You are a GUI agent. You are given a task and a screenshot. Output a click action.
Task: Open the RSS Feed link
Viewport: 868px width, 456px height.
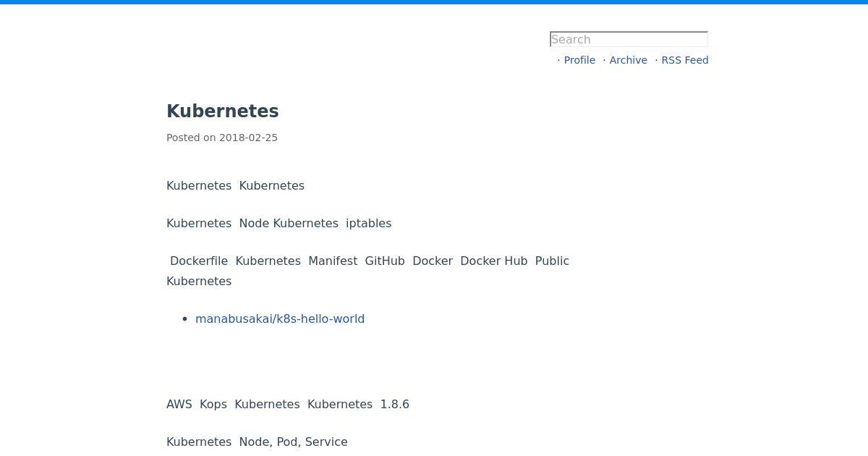click(684, 60)
